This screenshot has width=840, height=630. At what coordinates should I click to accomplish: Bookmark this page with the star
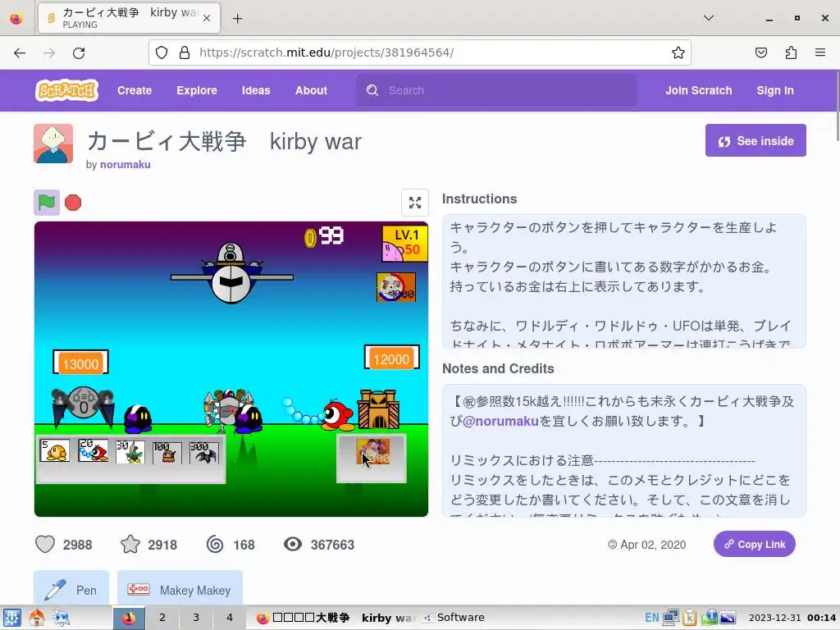(678, 52)
